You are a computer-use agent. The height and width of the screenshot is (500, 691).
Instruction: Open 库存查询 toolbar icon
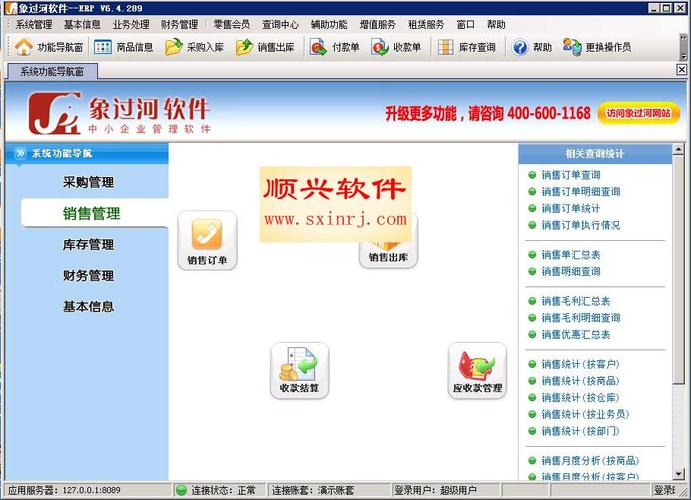point(446,47)
